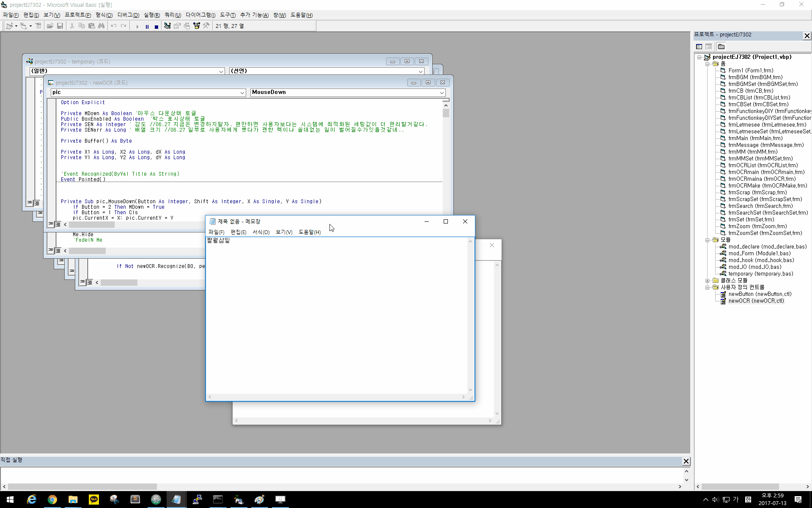Toggle Korean/English IME indicator in system tray
The image size is (812, 508).
pos(735,500)
